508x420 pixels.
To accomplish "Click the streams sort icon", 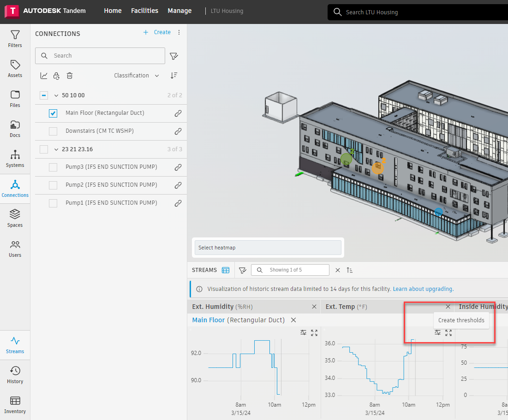I will [350, 270].
